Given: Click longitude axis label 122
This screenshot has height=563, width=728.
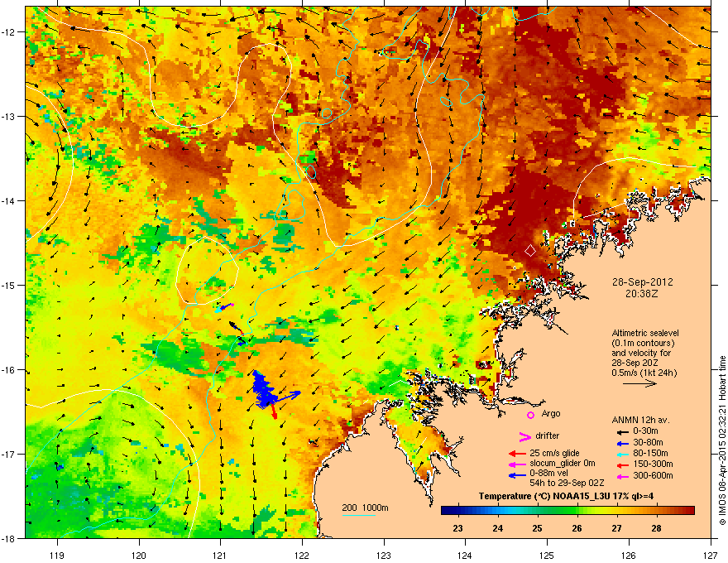Looking at the screenshot, I should point(302,555).
